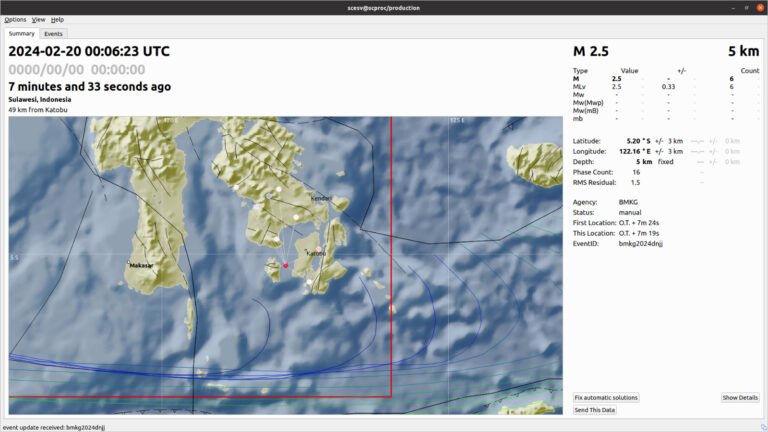Click the red epicenter marker on map
This screenshot has width=768, height=432.
pos(286,266)
